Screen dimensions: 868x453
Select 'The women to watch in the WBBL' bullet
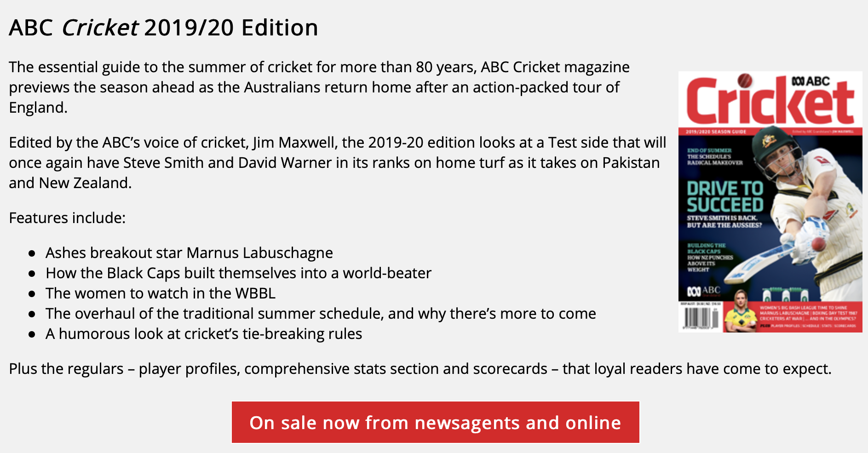[161, 293]
